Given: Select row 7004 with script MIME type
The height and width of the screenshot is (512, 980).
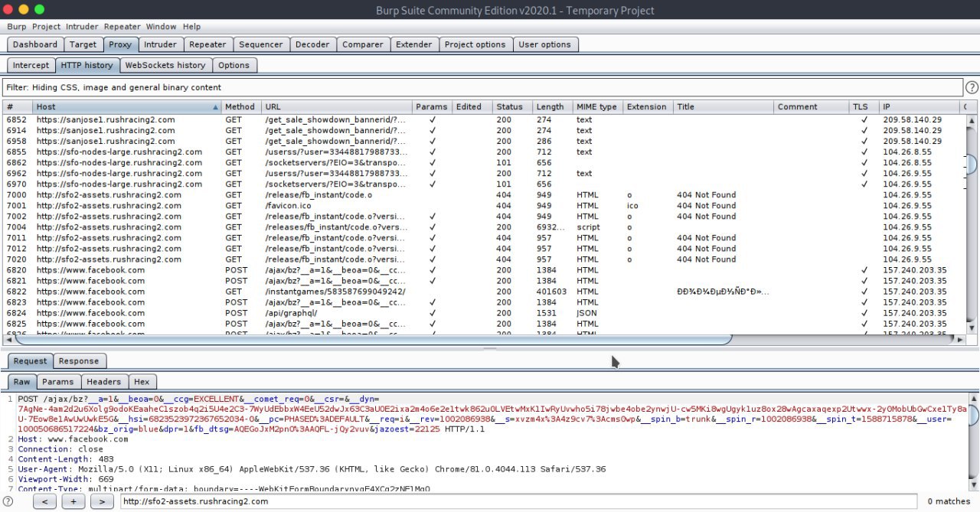Looking at the screenshot, I should pyautogui.click(x=485, y=227).
